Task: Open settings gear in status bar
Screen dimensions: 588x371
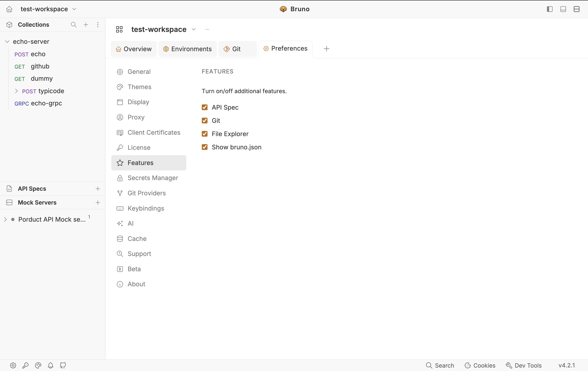Action: [x=13, y=365]
